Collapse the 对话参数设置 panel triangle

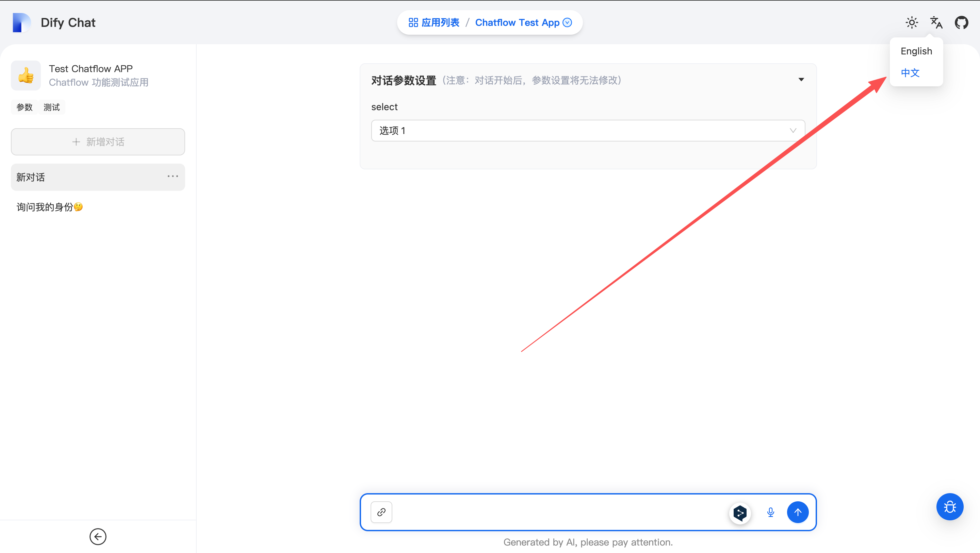coord(801,80)
